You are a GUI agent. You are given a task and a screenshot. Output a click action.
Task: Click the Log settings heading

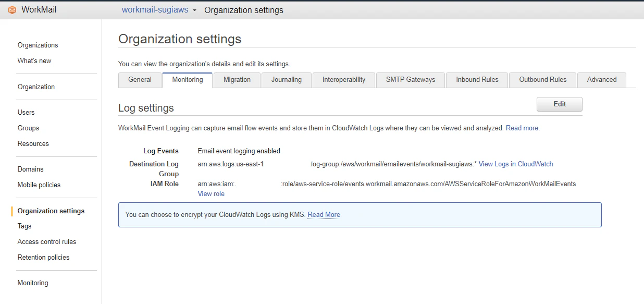146,108
